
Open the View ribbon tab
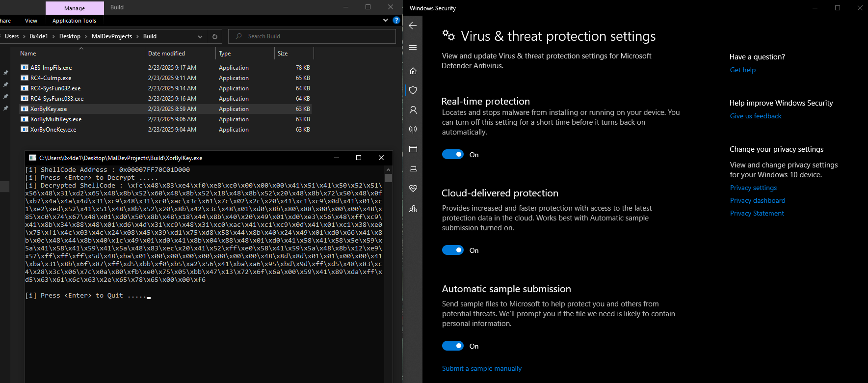pyautogui.click(x=31, y=21)
